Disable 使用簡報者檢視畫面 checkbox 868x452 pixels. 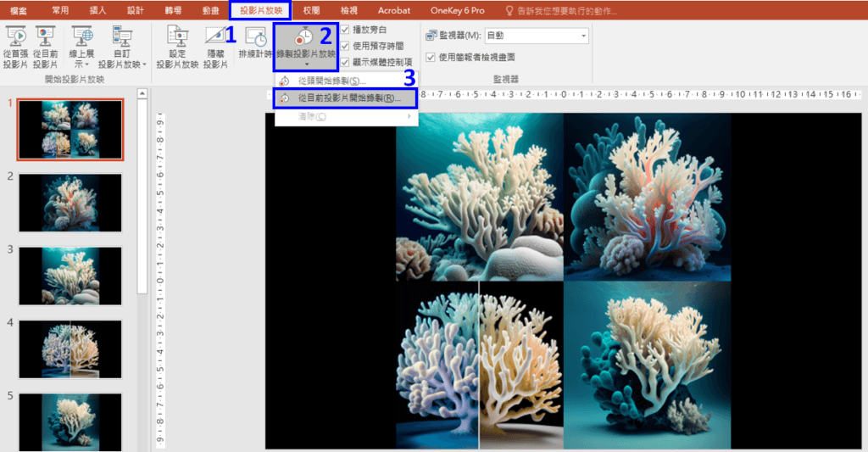pyautogui.click(x=431, y=57)
